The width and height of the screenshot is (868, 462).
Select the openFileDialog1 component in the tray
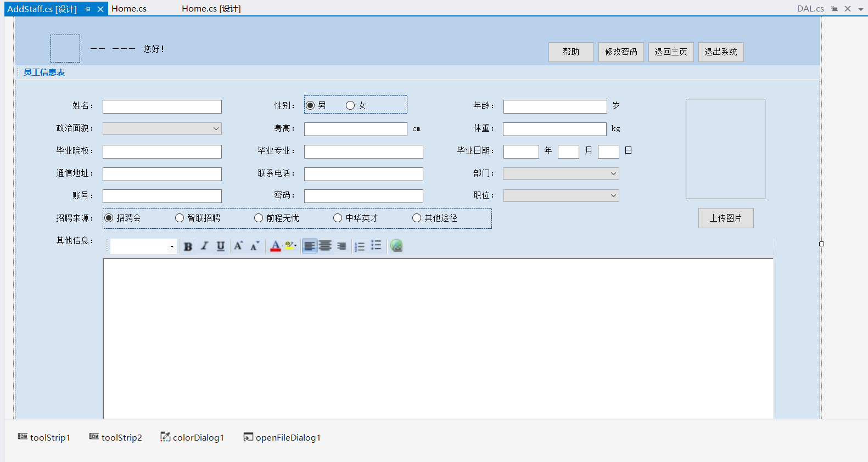(282, 437)
